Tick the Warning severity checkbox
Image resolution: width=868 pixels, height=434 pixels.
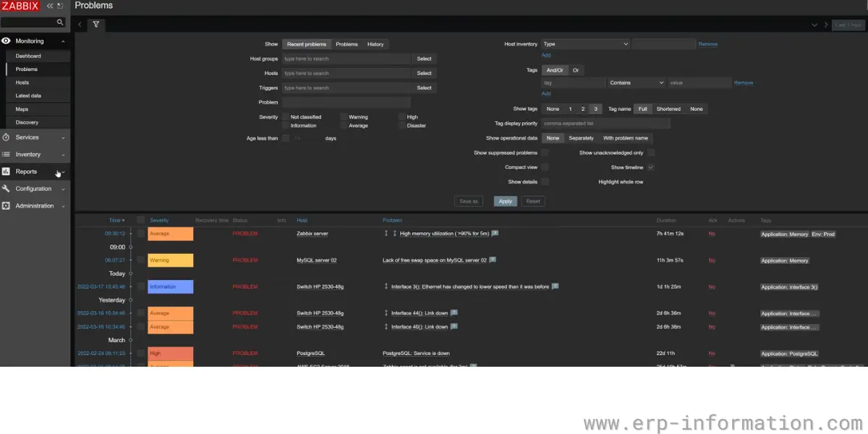pyautogui.click(x=344, y=116)
